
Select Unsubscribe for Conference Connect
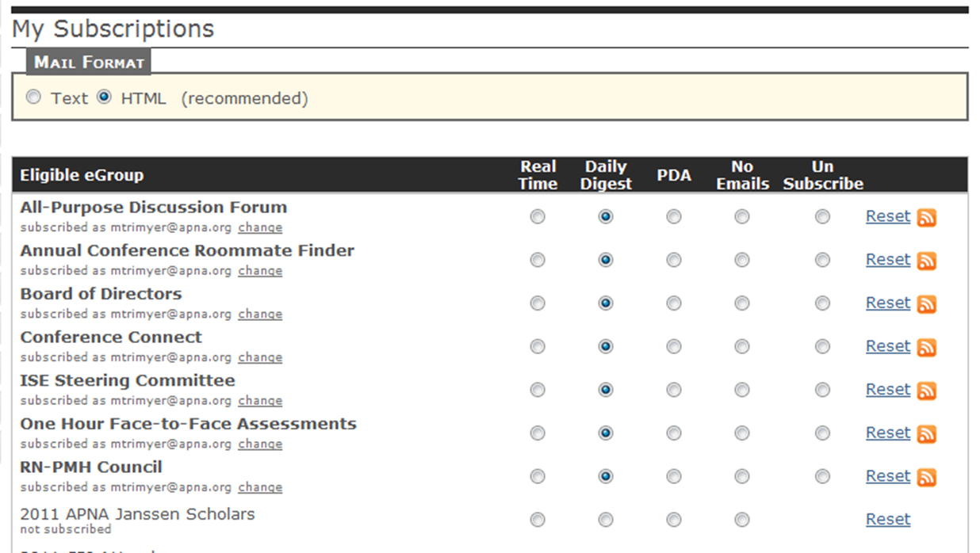(823, 346)
